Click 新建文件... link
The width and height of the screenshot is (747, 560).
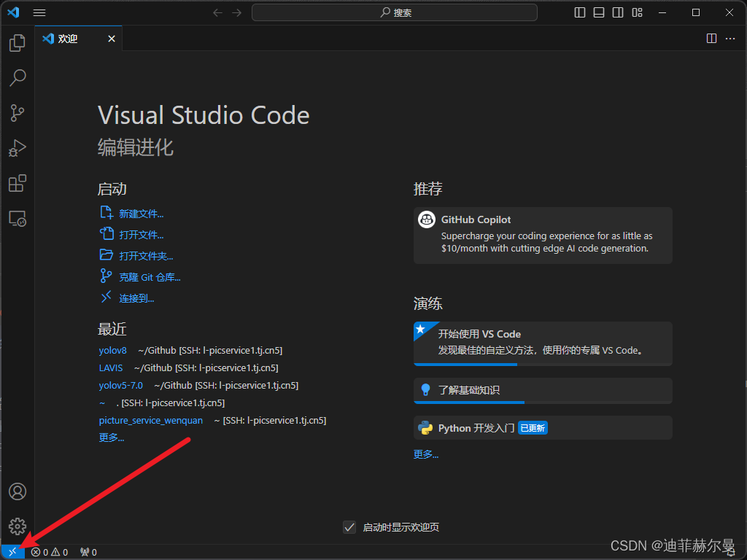coord(141,214)
